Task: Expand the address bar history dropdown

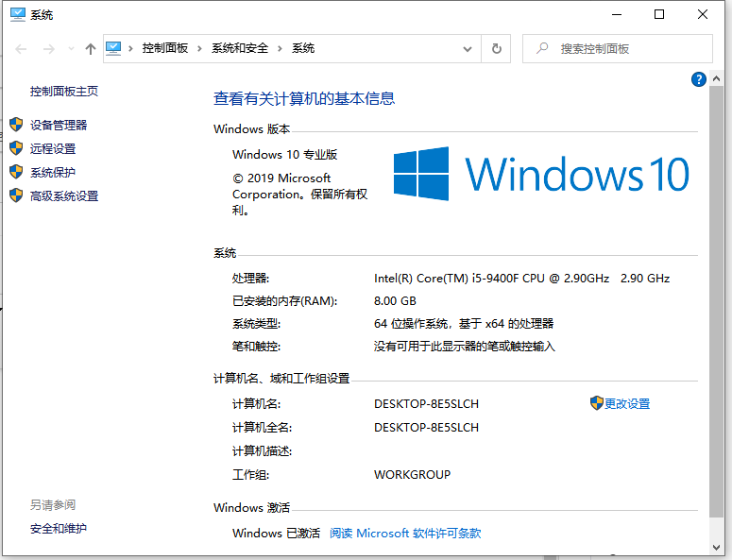Action: click(x=468, y=48)
